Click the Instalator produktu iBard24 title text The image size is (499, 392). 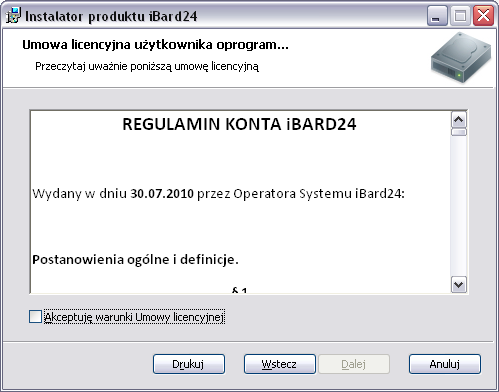tap(111, 16)
